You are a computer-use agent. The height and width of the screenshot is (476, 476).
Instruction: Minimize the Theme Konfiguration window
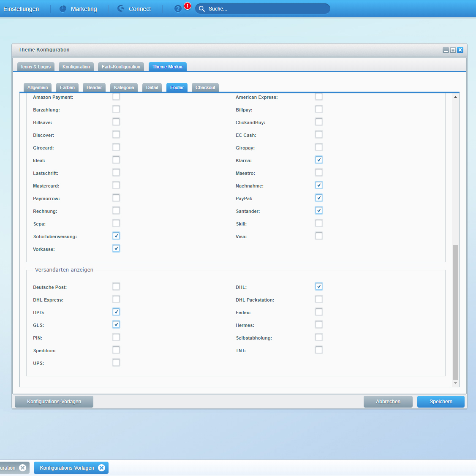click(x=446, y=50)
